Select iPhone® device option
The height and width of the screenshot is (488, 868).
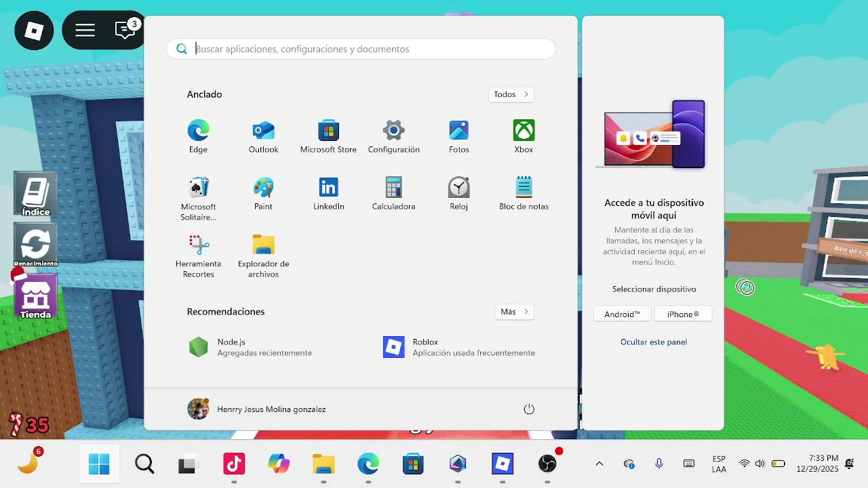pyautogui.click(x=683, y=314)
